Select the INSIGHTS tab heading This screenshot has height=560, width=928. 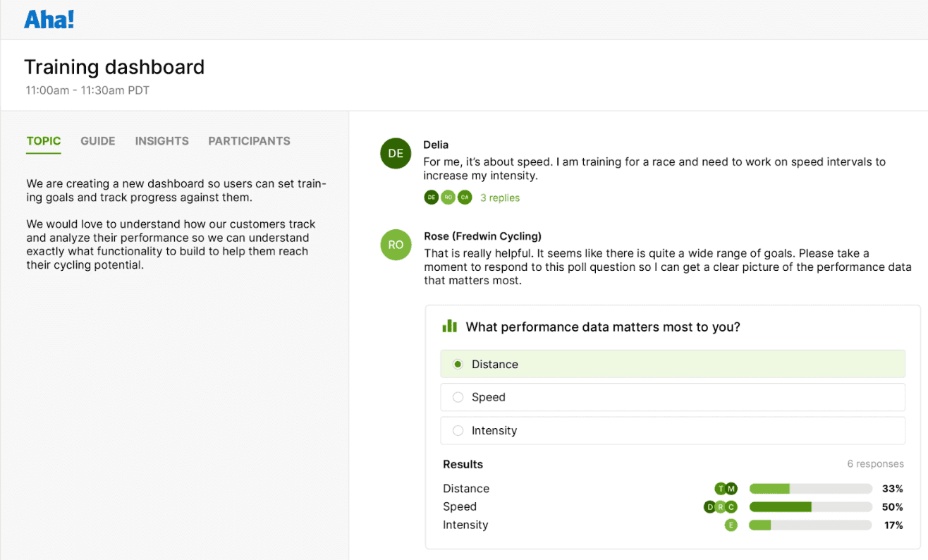[x=161, y=141]
